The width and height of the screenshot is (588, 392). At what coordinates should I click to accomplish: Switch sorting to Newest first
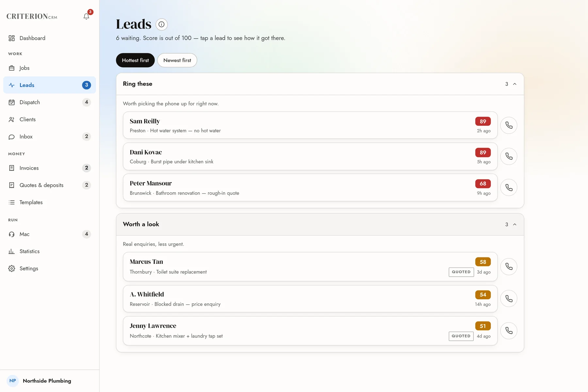pyautogui.click(x=177, y=60)
